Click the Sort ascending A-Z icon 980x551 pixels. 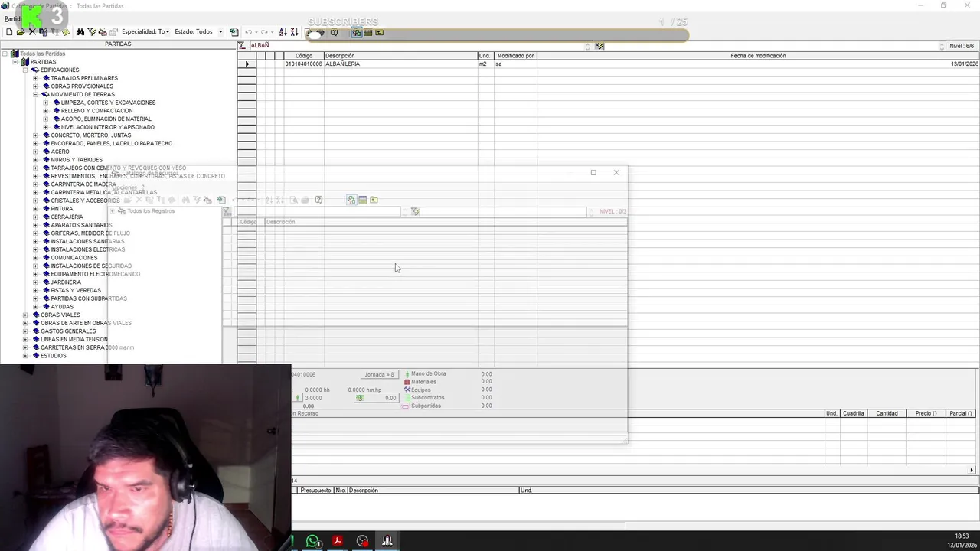[x=283, y=32]
